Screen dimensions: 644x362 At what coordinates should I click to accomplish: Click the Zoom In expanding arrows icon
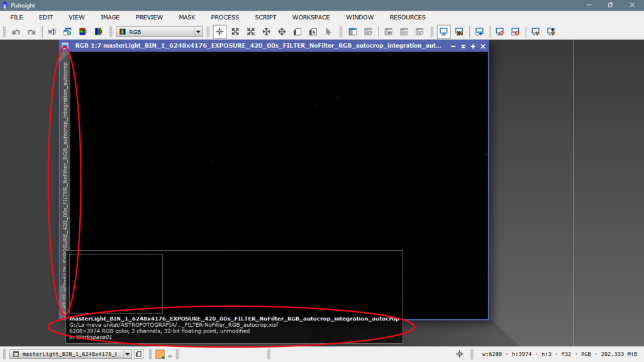click(235, 31)
